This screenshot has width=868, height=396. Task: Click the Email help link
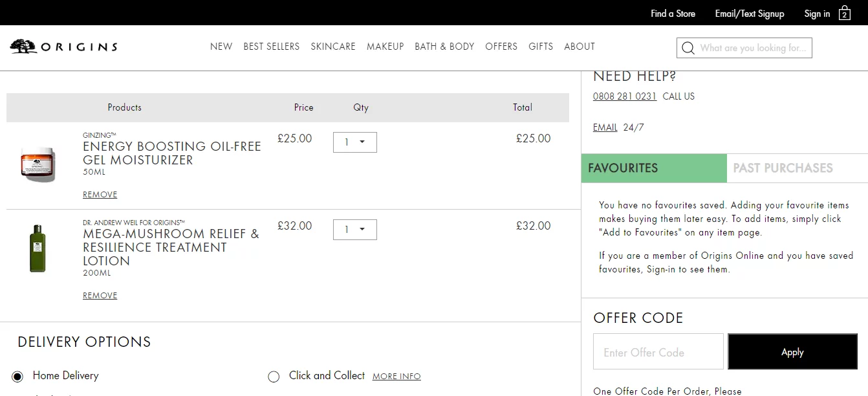click(605, 127)
